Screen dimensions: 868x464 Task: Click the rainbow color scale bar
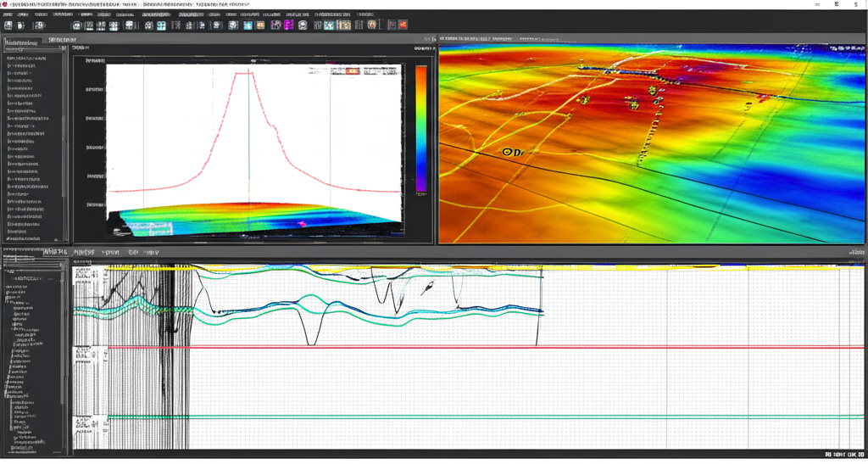[x=420, y=127]
